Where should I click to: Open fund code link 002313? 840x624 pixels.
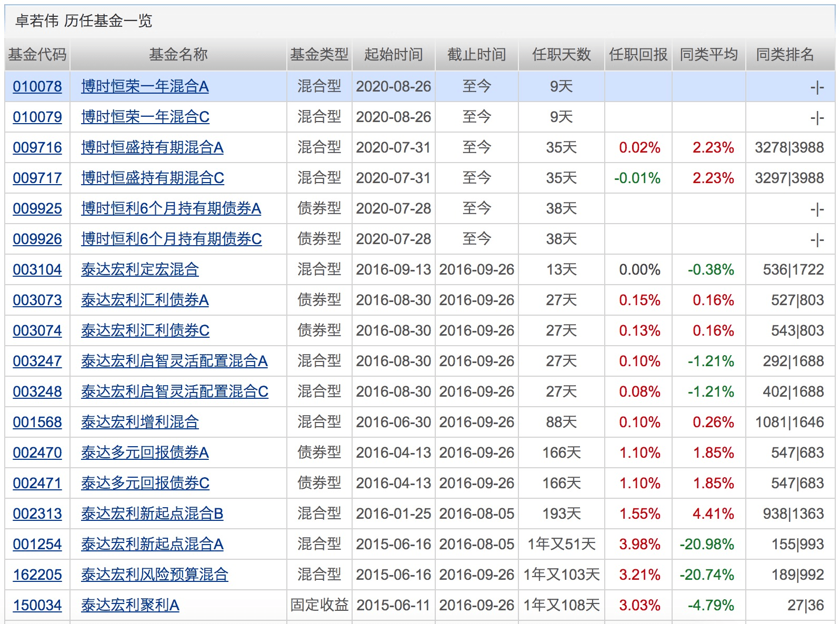(x=37, y=514)
